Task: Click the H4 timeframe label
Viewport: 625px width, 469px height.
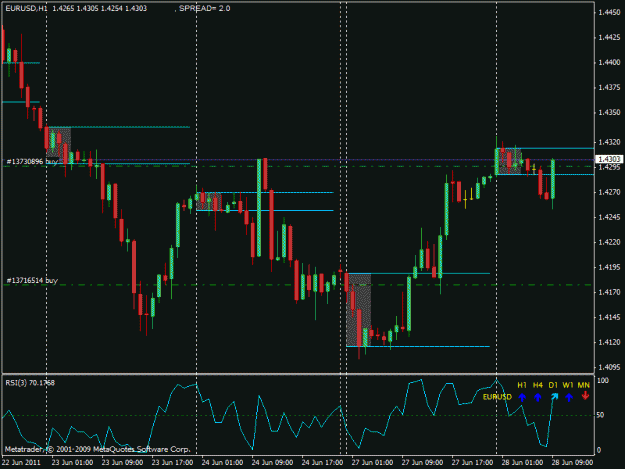Action: point(538,385)
